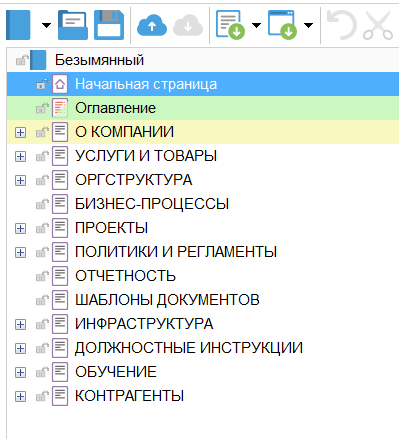Click page icon beside ОРГСТРУКТУРА
The width and height of the screenshot is (399, 439).
pyautogui.click(x=60, y=180)
